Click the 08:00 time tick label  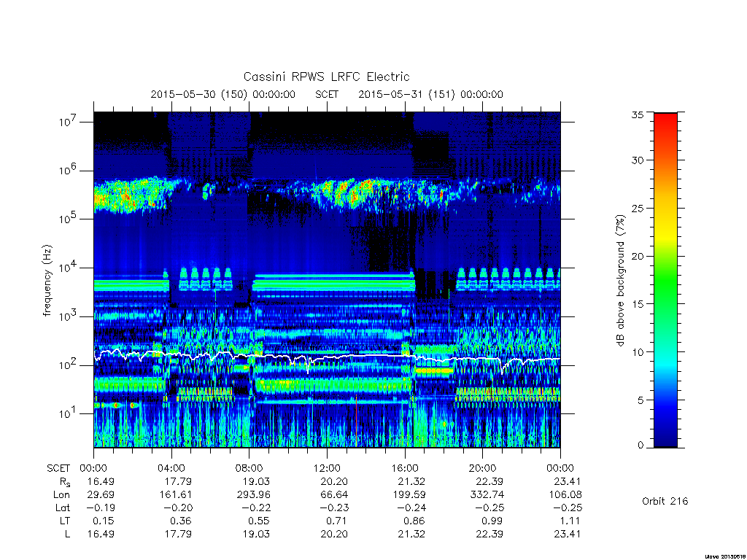249,468
